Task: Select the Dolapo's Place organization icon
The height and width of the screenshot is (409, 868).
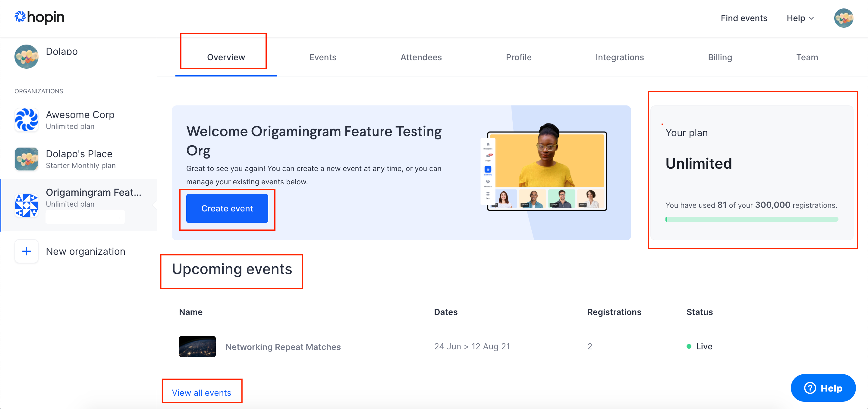Action: tap(26, 159)
